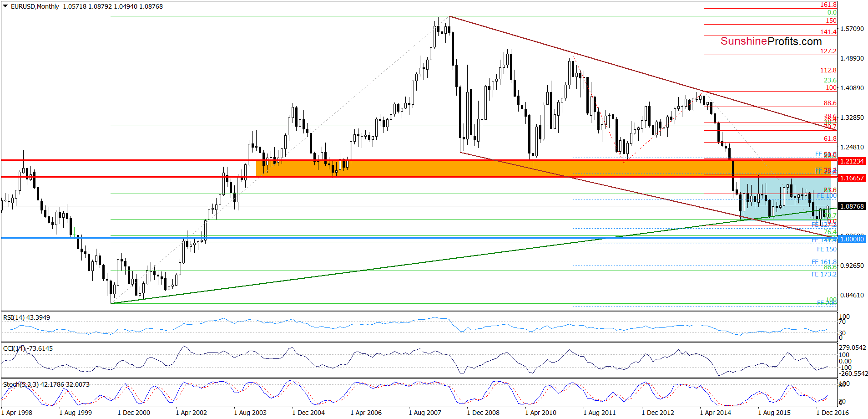Click the 1.32850 price axis value
This screenshot has width=868, height=419.
tap(852, 118)
